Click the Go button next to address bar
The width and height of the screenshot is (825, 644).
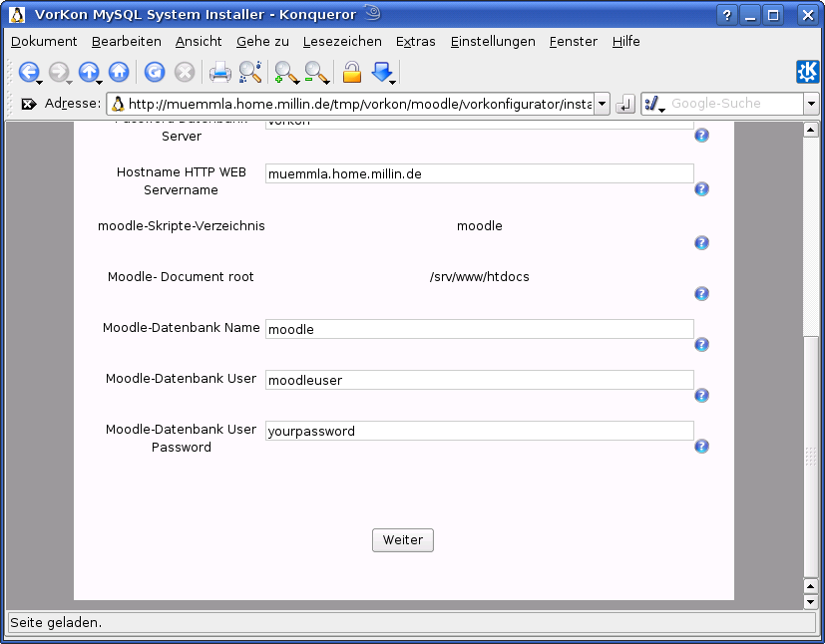coord(625,104)
